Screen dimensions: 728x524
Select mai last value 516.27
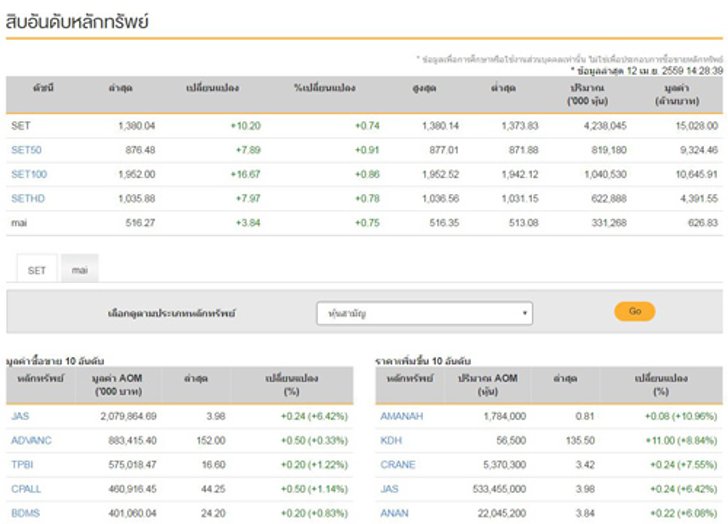(x=140, y=223)
